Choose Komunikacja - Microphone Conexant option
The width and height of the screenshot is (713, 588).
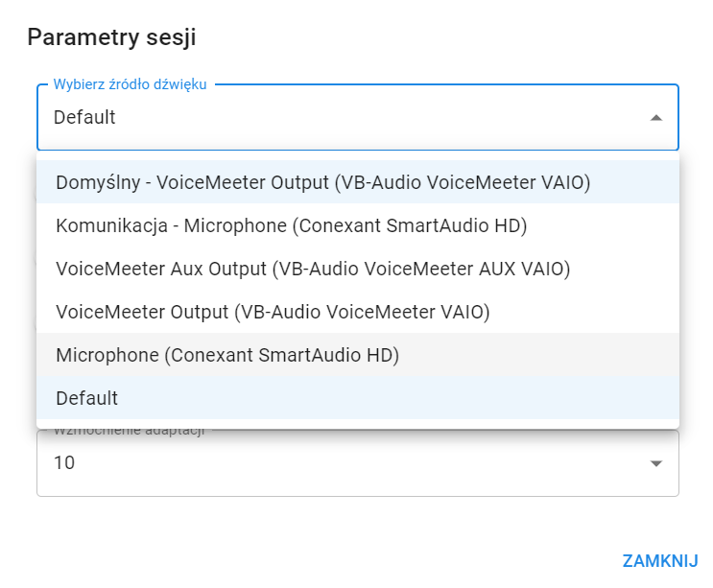click(x=292, y=225)
